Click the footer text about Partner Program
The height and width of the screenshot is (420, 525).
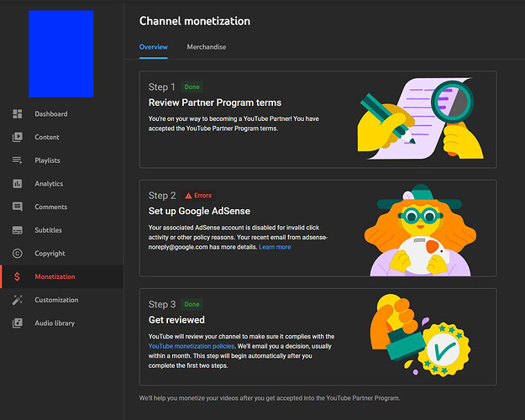[x=270, y=398]
